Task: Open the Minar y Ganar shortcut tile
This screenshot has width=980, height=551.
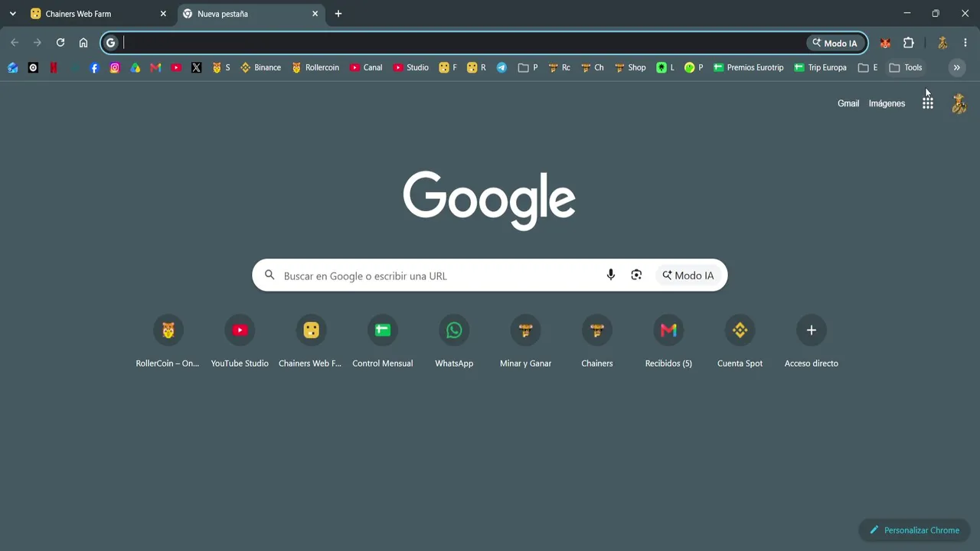Action: [526, 341]
